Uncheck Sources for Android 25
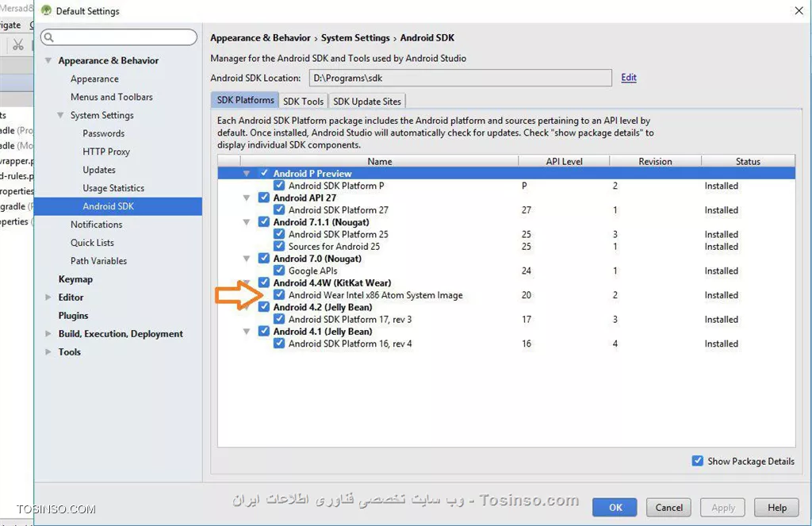Image resolution: width=812 pixels, height=526 pixels. (279, 246)
